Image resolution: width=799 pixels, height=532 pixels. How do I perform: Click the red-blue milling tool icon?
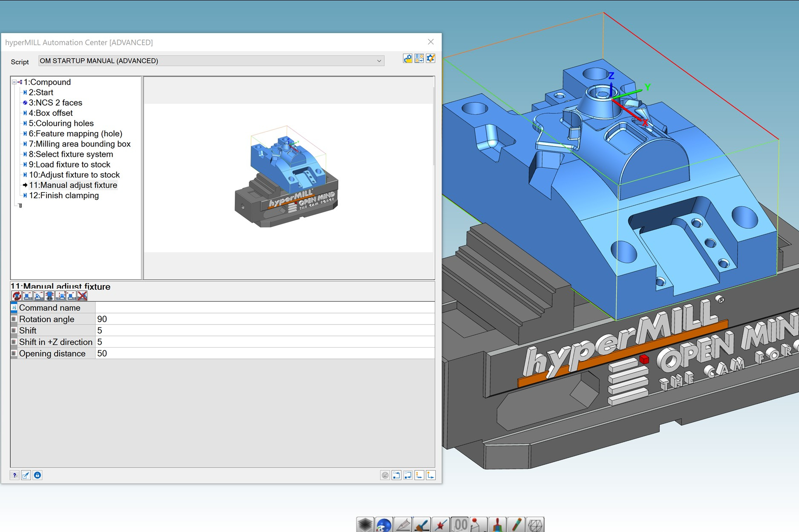point(497,524)
